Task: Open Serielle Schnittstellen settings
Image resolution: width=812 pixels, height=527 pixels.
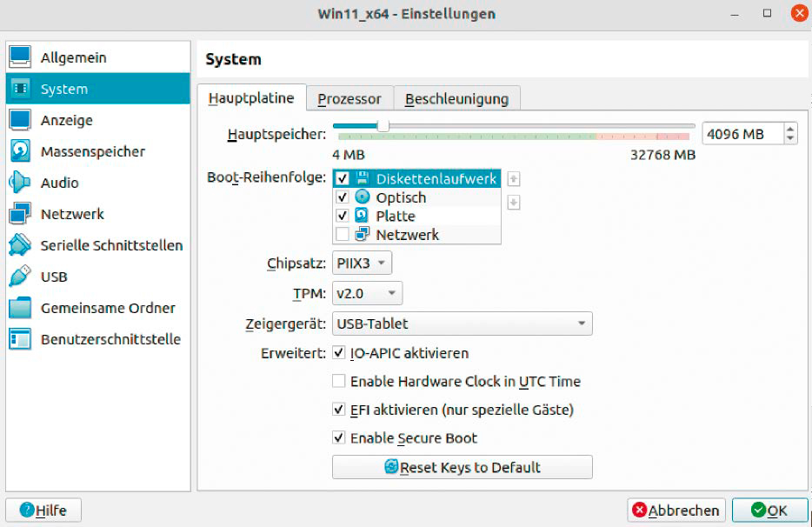Action: (98, 245)
